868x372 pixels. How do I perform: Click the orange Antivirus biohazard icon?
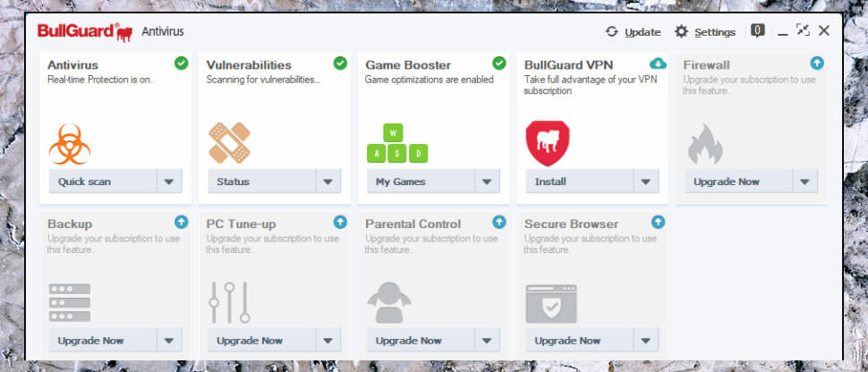click(x=70, y=144)
